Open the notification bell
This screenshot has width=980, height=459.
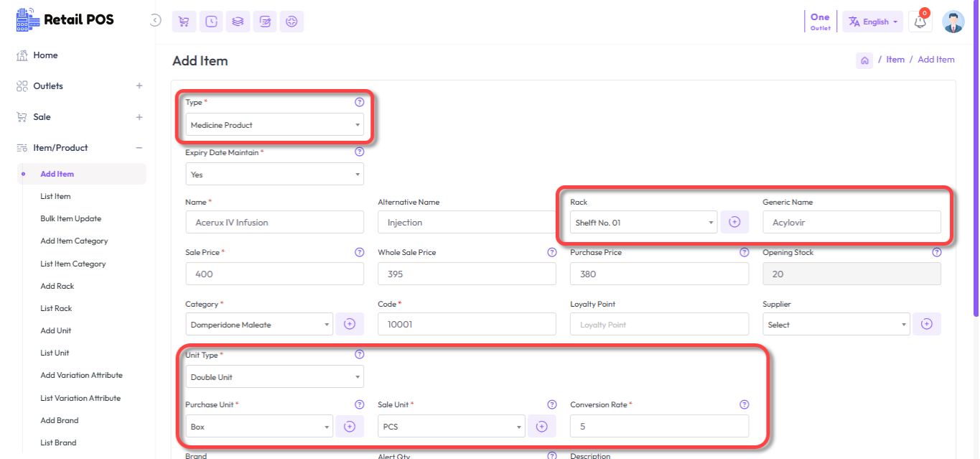tap(920, 22)
